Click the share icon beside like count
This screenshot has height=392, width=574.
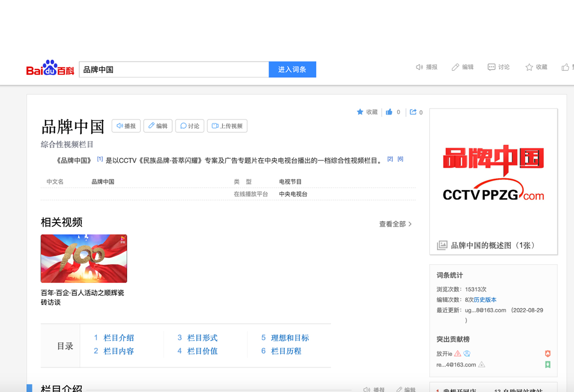point(413,112)
